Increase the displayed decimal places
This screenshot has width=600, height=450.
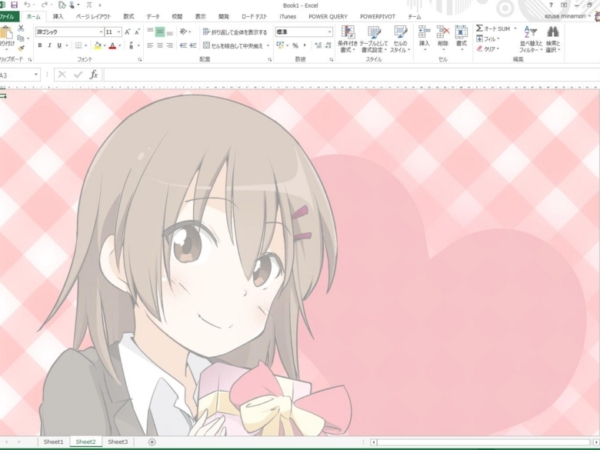318,46
